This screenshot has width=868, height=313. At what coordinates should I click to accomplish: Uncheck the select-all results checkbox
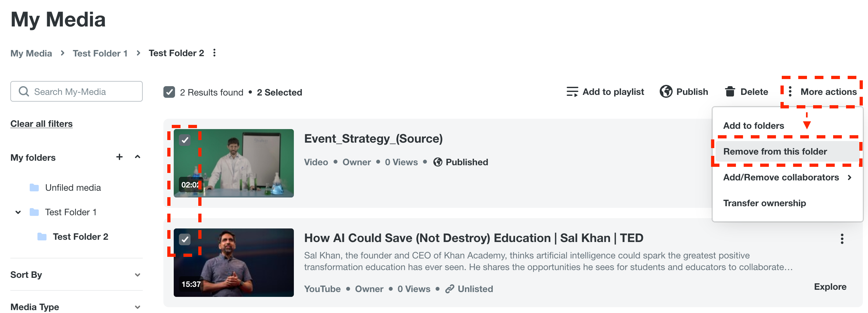pos(169,92)
